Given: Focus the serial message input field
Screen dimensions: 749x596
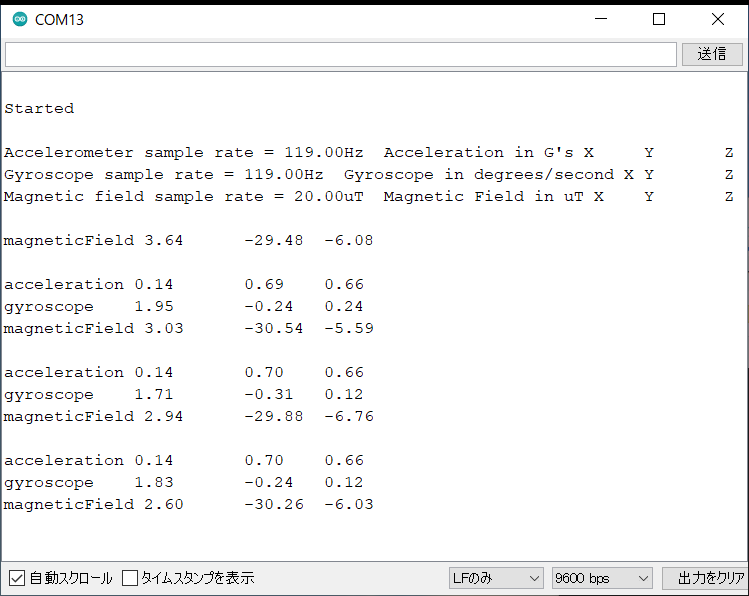Looking at the screenshot, I should click(341, 54).
